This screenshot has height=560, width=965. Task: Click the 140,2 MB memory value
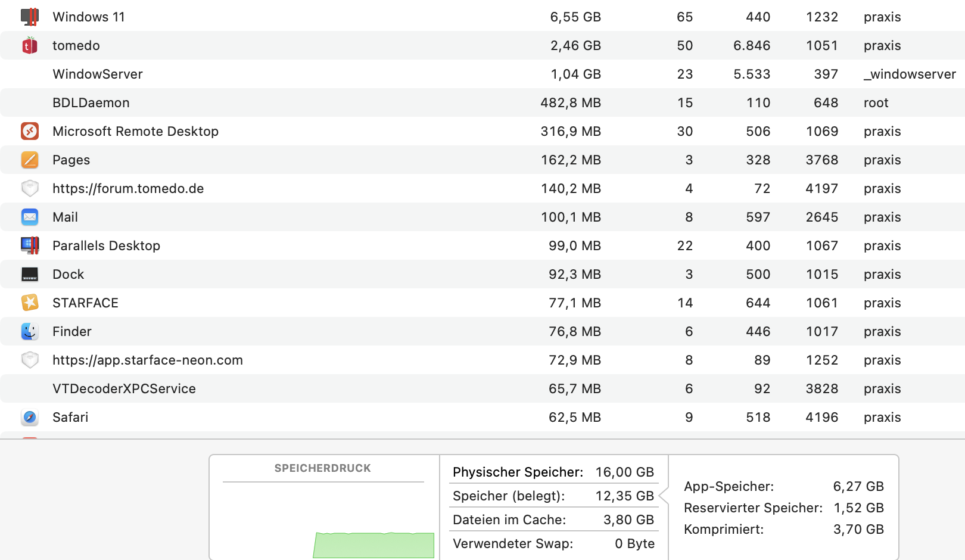[x=571, y=188]
